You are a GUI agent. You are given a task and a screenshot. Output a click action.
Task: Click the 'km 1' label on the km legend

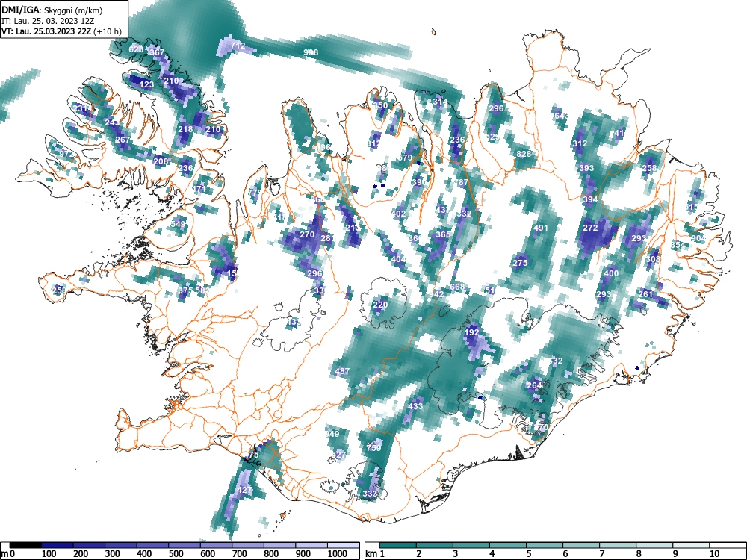point(375,553)
